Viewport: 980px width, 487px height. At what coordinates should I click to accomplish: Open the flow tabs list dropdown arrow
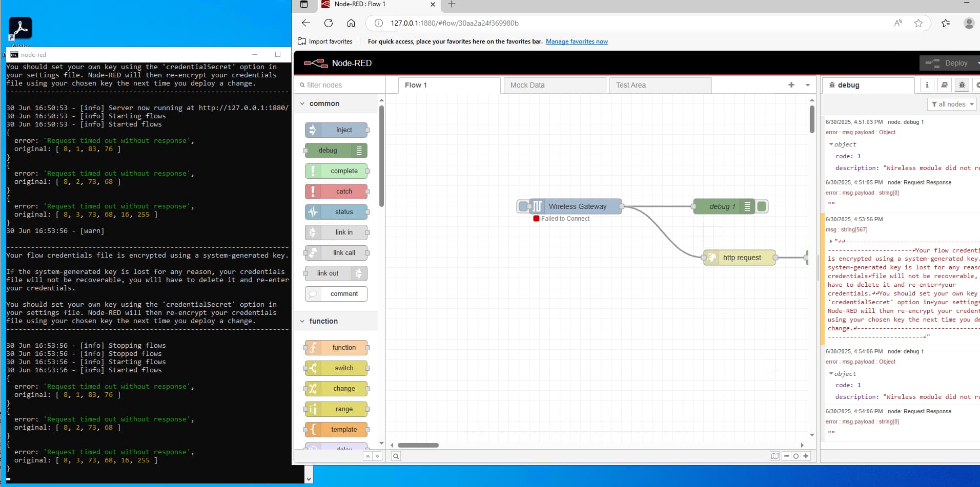(x=808, y=85)
